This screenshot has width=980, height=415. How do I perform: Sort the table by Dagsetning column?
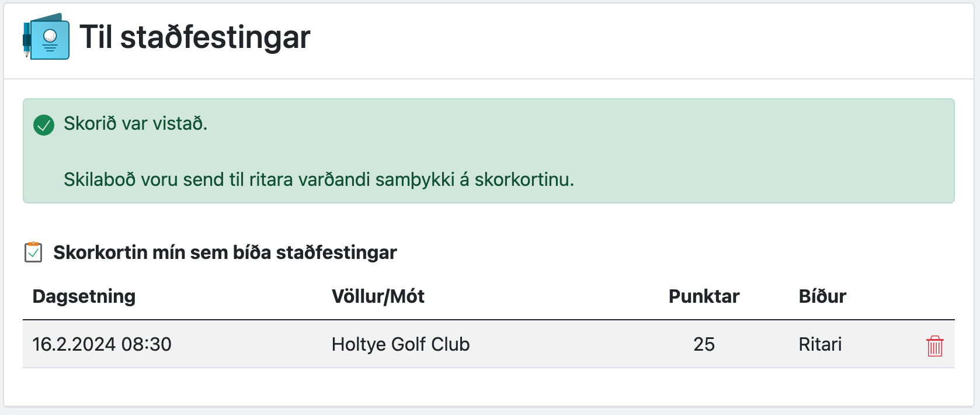coord(84,296)
